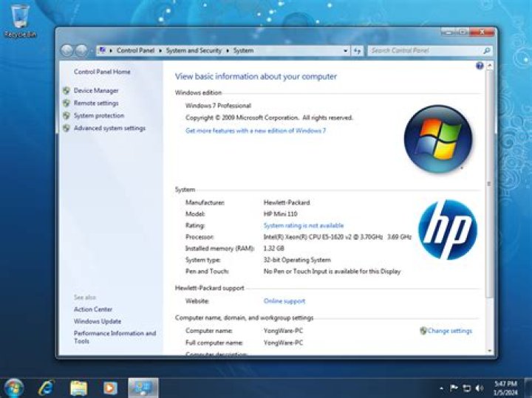Click the volume speaker tray icon

point(479,388)
